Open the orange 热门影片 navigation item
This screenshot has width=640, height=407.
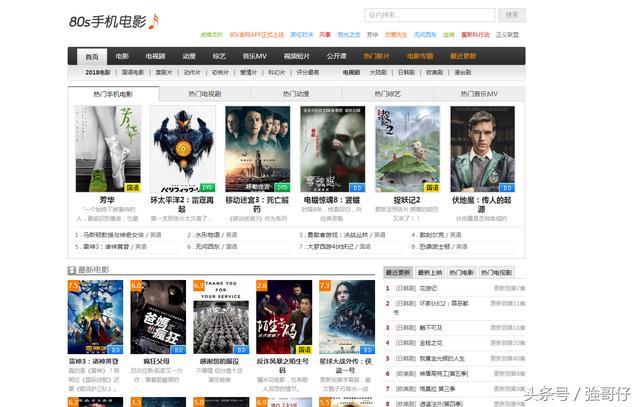(x=376, y=56)
